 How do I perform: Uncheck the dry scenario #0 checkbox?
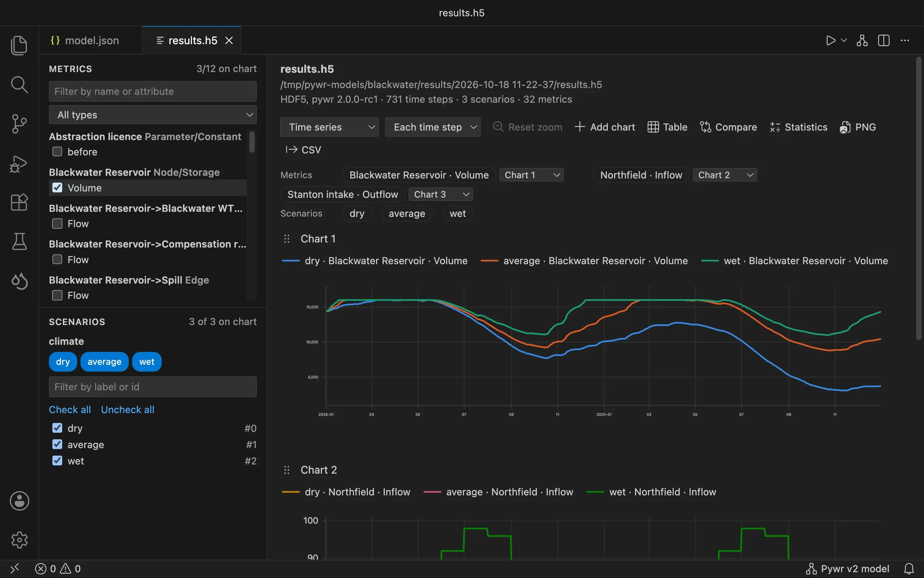(x=57, y=428)
